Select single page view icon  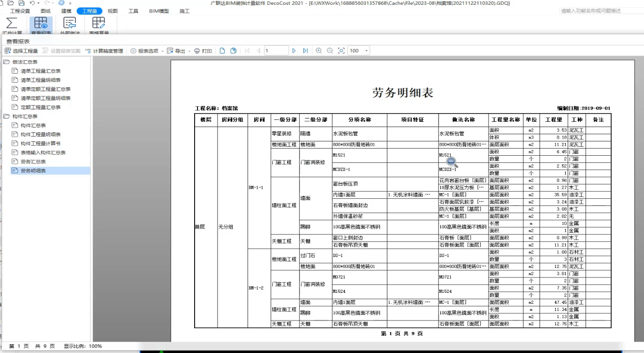click(222, 51)
